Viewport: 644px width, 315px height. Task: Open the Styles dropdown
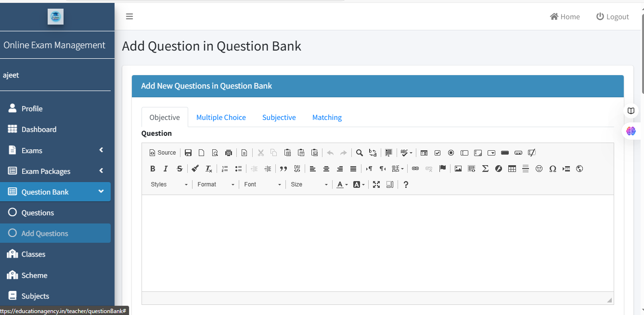[x=169, y=184]
